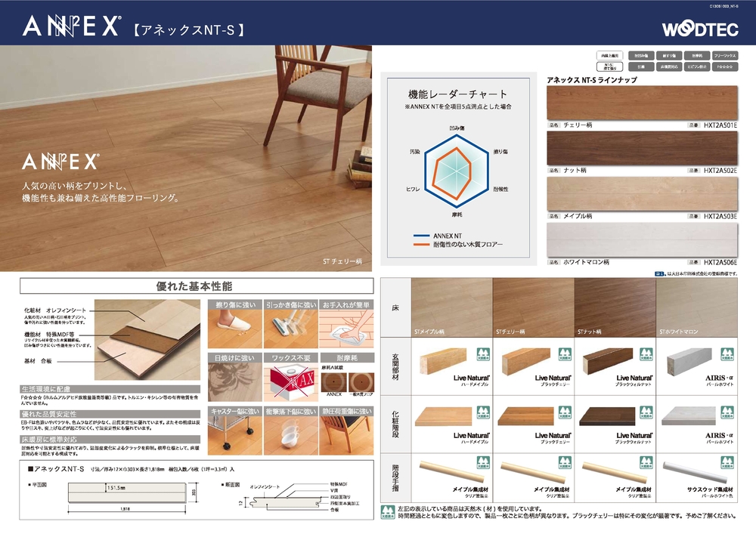
Task: Click the STメイプル柄 floor thumbnail
Action: [452, 307]
